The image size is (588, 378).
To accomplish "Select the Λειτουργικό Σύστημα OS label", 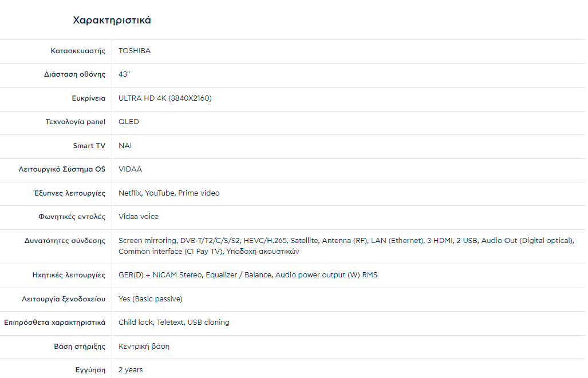I will pyautogui.click(x=62, y=169).
